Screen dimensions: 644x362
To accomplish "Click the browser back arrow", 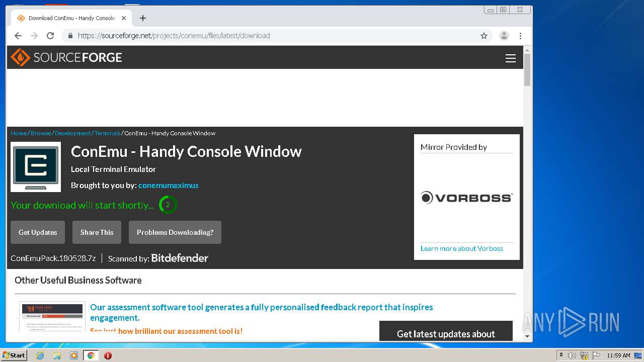I will [x=18, y=36].
